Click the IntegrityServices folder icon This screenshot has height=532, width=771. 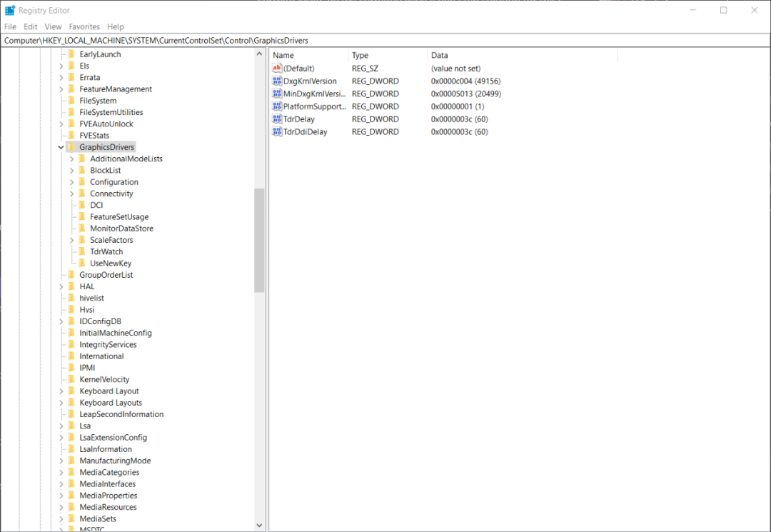pyautogui.click(x=71, y=345)
